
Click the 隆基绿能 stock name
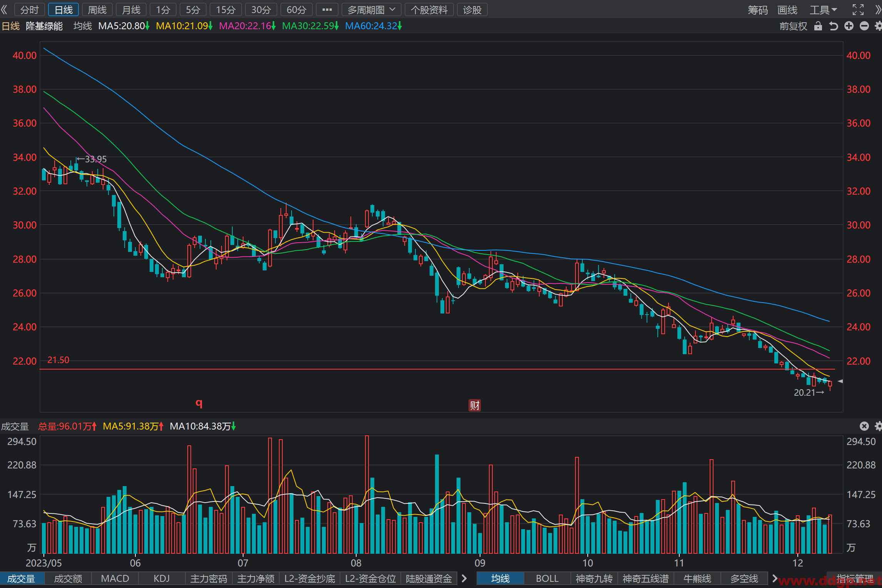pyautogui.click(x=44, y=26)
